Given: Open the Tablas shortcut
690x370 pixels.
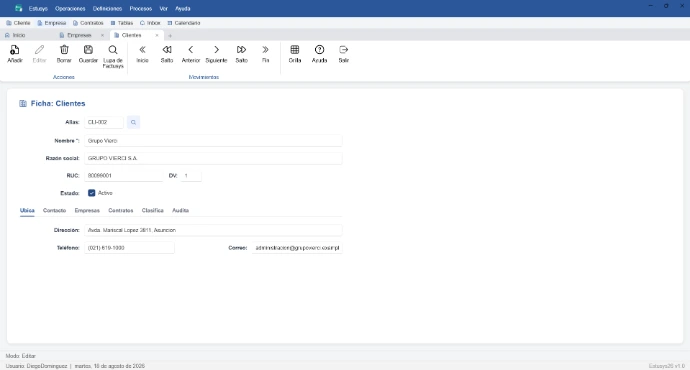Looking at the screenshot, I should (x=121, y=23).
